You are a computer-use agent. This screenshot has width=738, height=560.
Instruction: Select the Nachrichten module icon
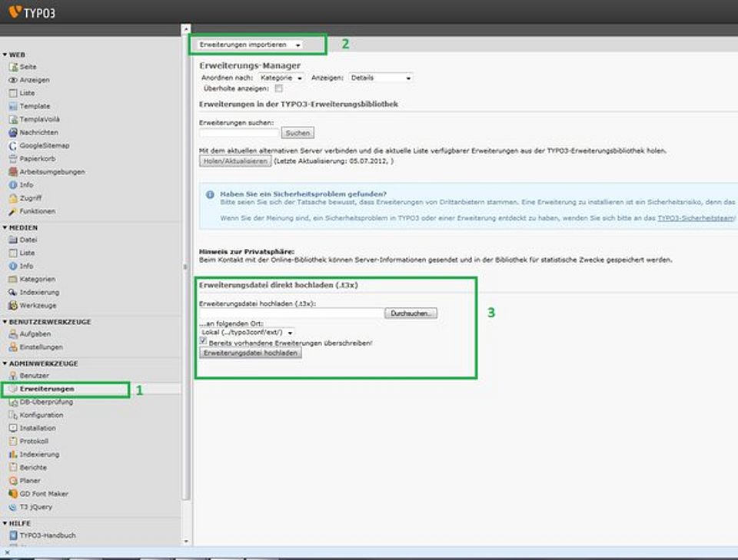13,132
